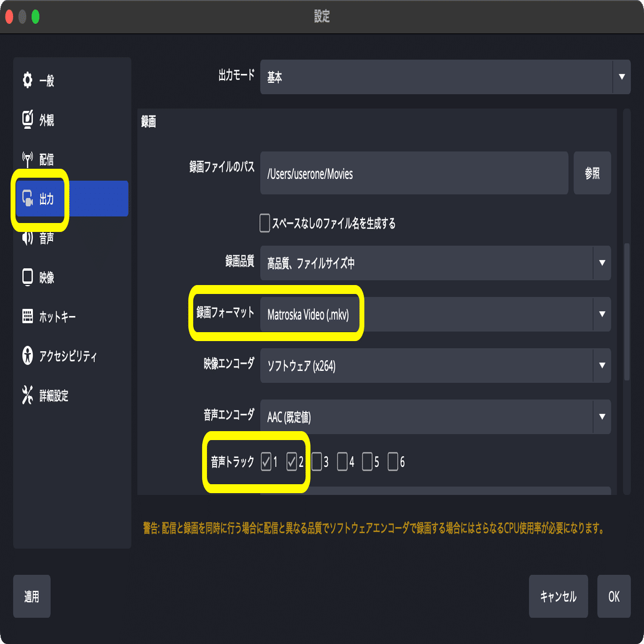644x644 pixels.
Task: Click the 外観 appearance icon
Action: click(x=27, y=119)
